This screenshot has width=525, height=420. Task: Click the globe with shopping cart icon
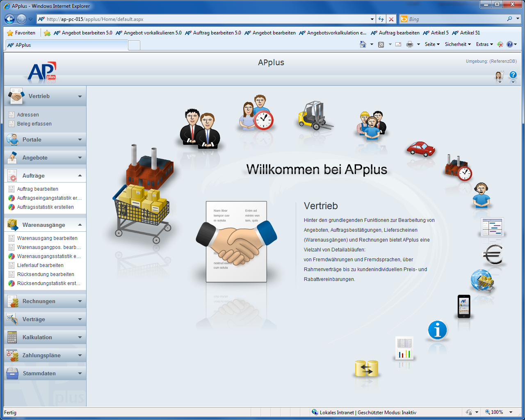click(x=482, y=281)
